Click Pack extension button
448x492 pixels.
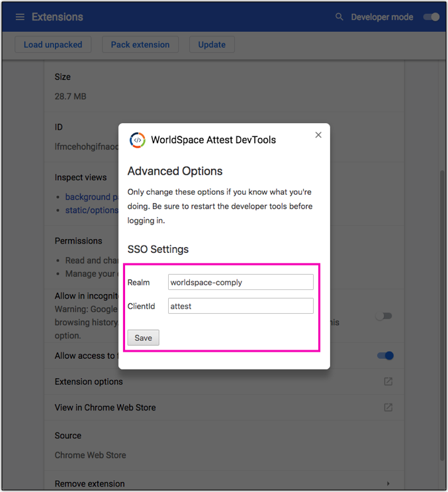140,44
